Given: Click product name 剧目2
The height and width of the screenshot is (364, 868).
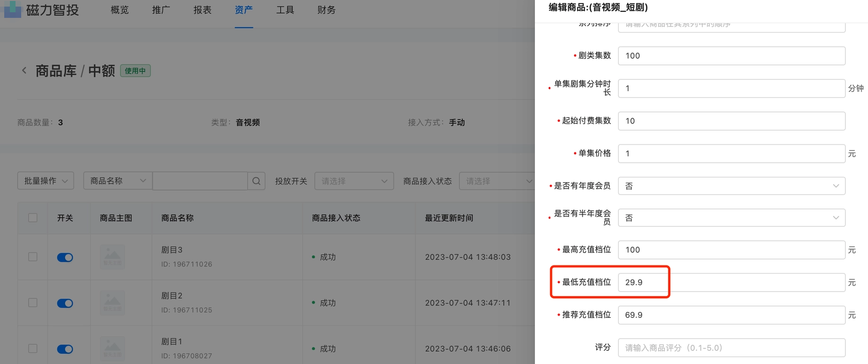Looking at the screenshot, I should [172, 296].
